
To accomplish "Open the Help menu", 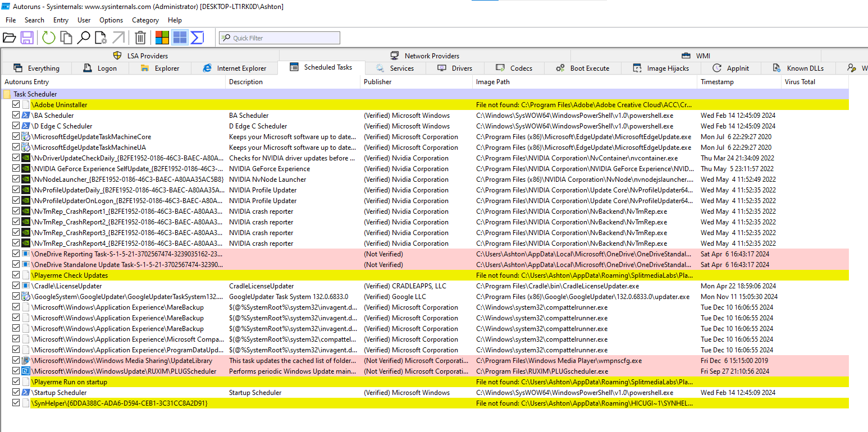I will [175, 20].
